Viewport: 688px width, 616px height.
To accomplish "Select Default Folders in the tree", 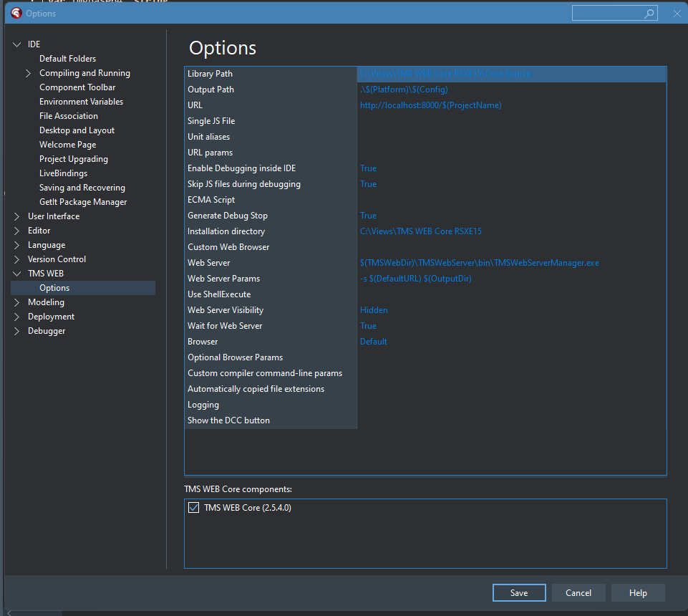I will pos(67,59).
